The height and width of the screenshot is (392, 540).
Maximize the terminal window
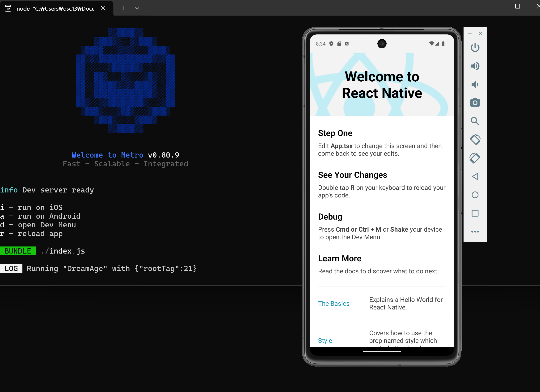[x=517, y=6]
